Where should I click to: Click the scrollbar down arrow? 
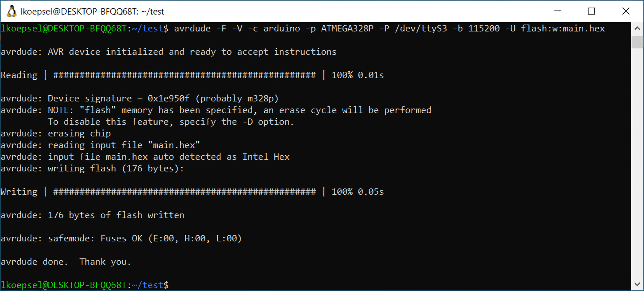(637, 284)
